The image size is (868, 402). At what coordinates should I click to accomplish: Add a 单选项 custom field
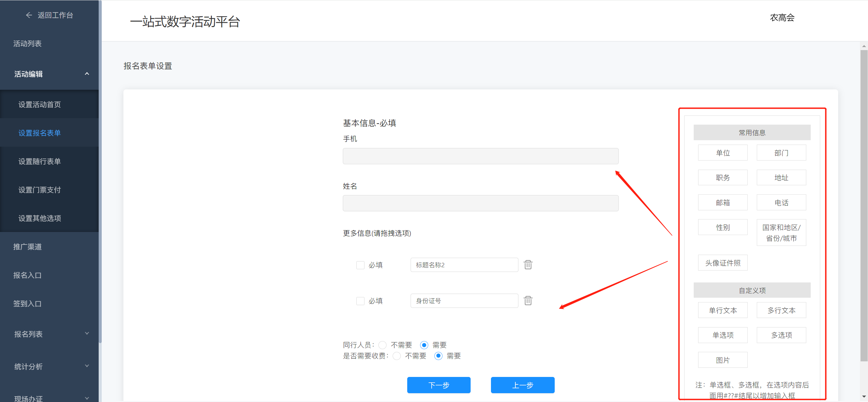coord(723,335)
